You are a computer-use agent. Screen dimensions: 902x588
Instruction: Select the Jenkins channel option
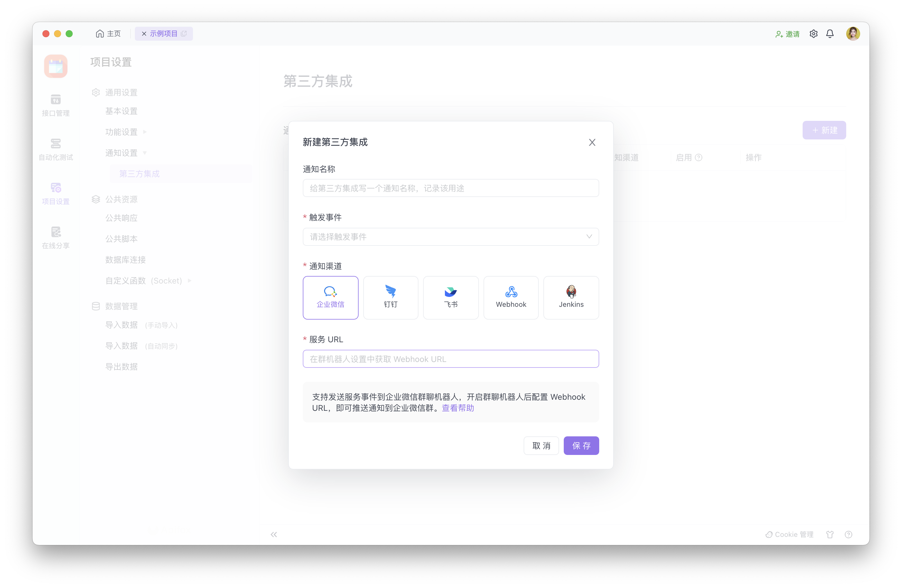tap(571, 297)
